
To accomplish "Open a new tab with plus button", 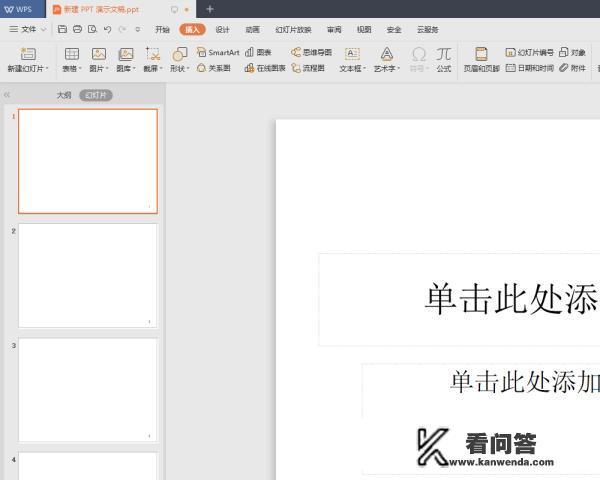I will coord(210,9).
